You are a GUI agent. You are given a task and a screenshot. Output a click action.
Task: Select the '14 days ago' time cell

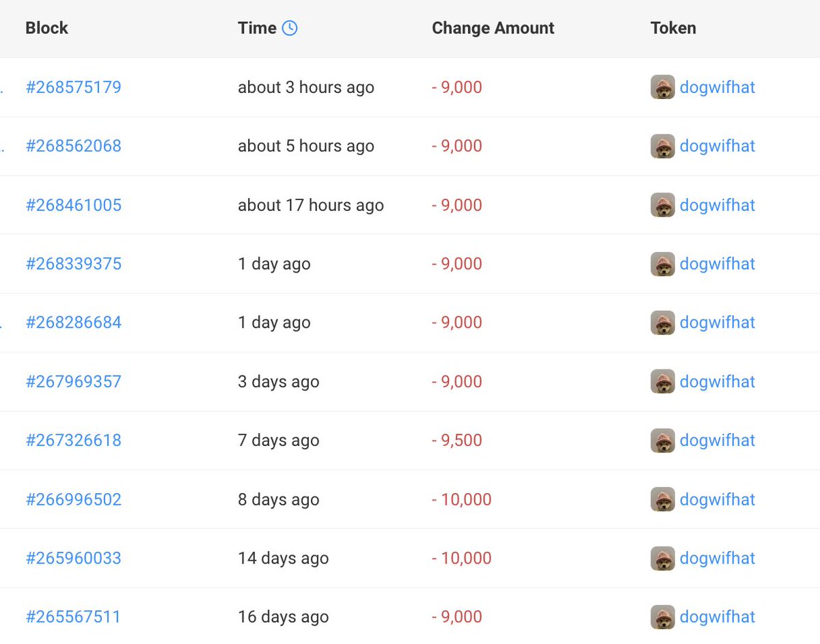(284, 558)
